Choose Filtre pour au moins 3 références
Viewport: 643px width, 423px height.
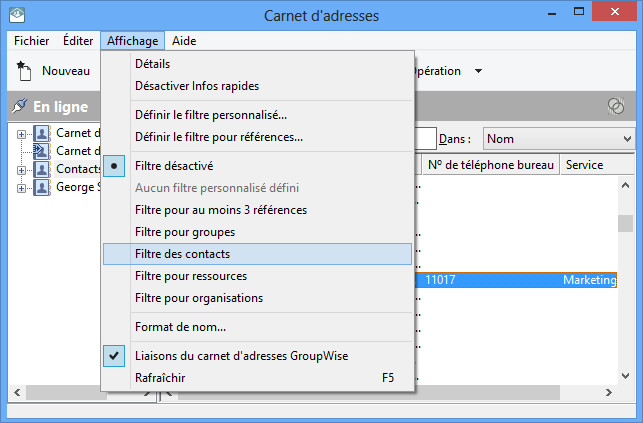click(257, 210)
